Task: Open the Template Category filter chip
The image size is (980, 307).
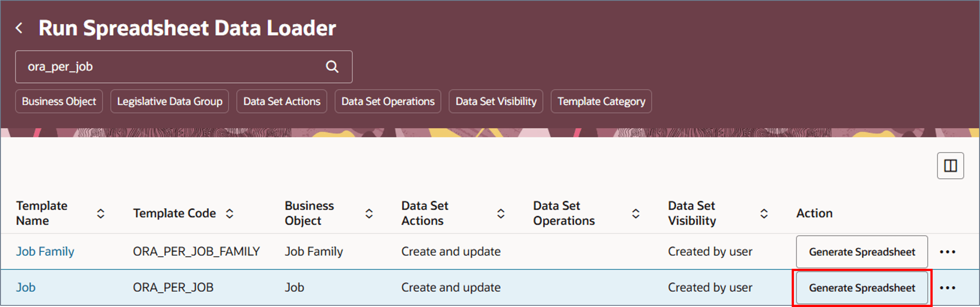Action: coord(601,102)
